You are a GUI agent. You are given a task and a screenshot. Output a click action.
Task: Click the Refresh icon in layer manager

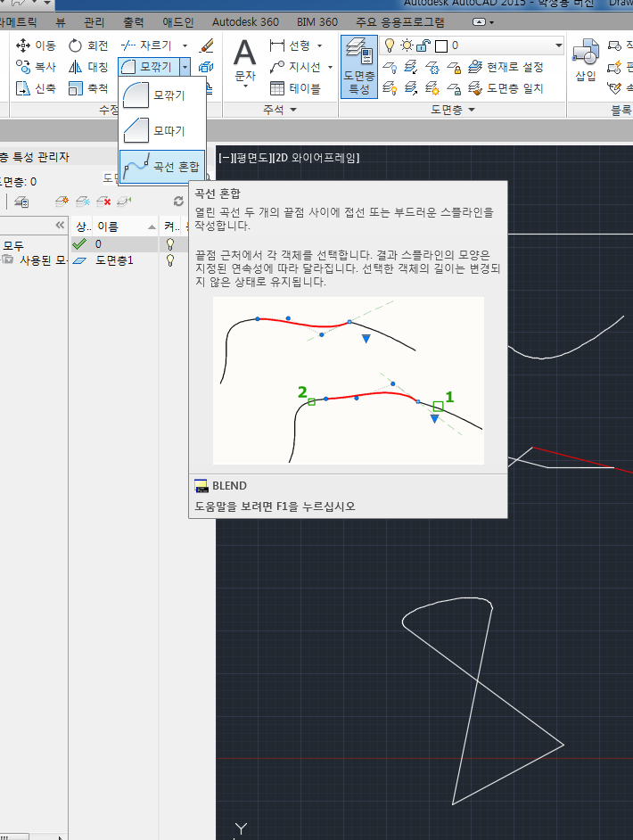[x=178, y=202]
